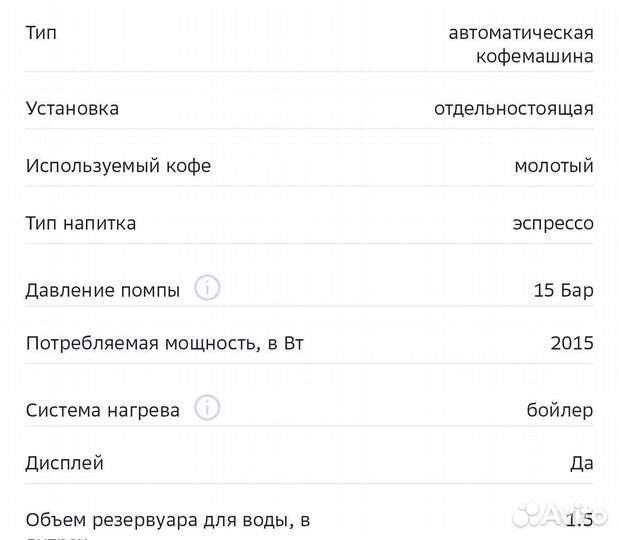Click the автоматическая кофемашина value
Screen dimensions: 619x540
tap(521, 44)
